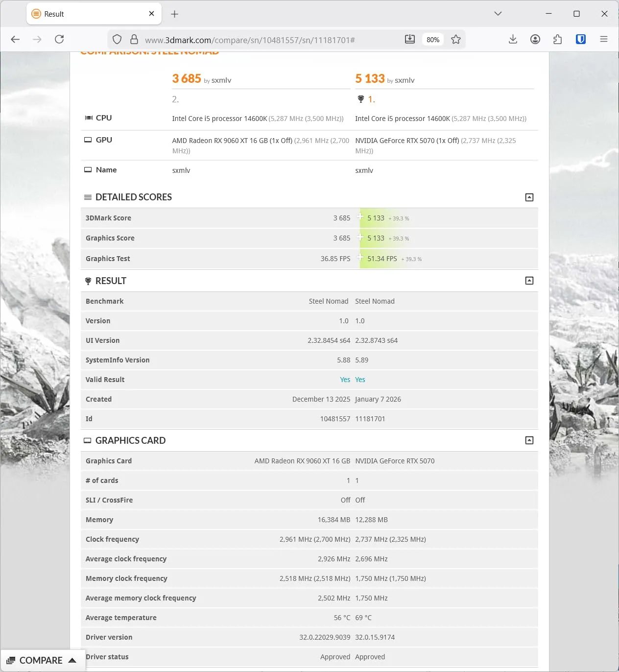Viewport: 619px width, 672px height.
Task: View site security padlock info
Action: 134,40
